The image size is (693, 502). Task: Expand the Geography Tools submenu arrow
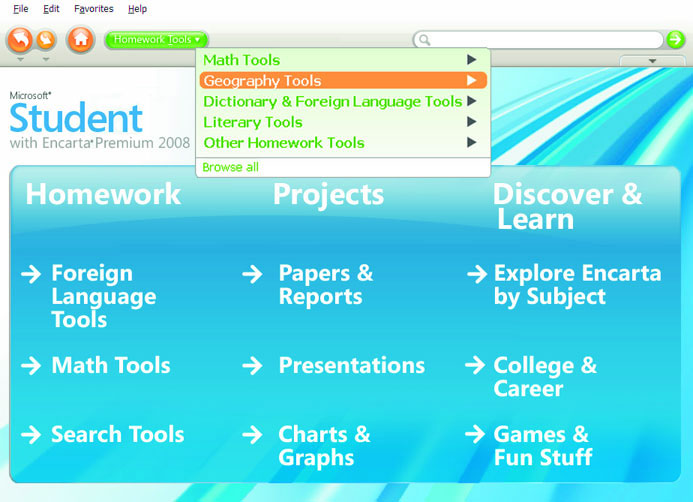click(x=472, y=80)
